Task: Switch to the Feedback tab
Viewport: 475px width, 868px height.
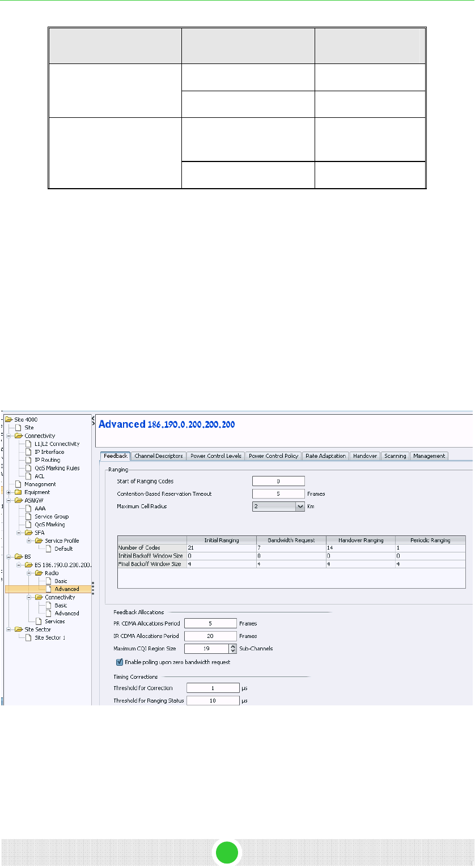Action: 116,456
